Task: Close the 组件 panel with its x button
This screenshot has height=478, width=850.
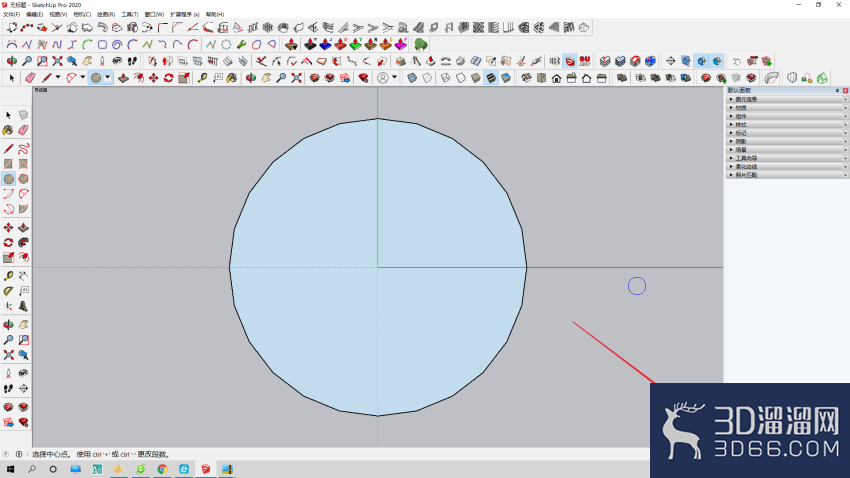Action: click(x=845, y=116)
